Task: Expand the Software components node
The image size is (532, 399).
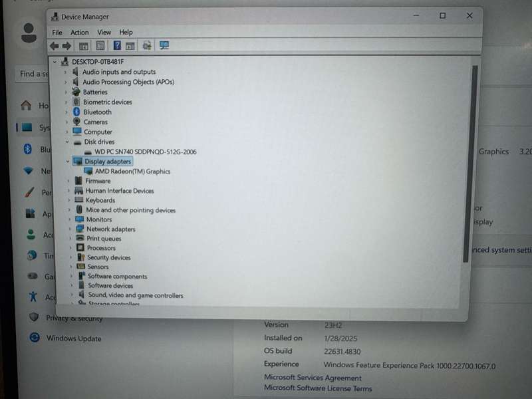Action: pyautogui.click(x=71, y=276)
